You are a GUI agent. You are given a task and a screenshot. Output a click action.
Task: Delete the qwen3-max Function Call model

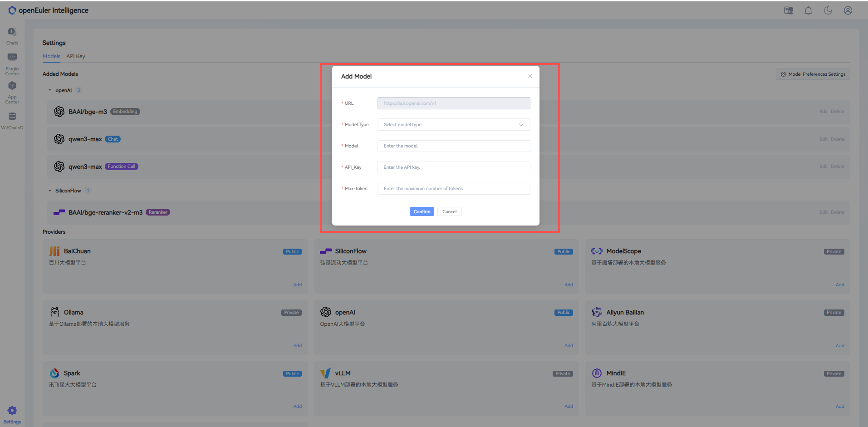click(x=838, y=167)
